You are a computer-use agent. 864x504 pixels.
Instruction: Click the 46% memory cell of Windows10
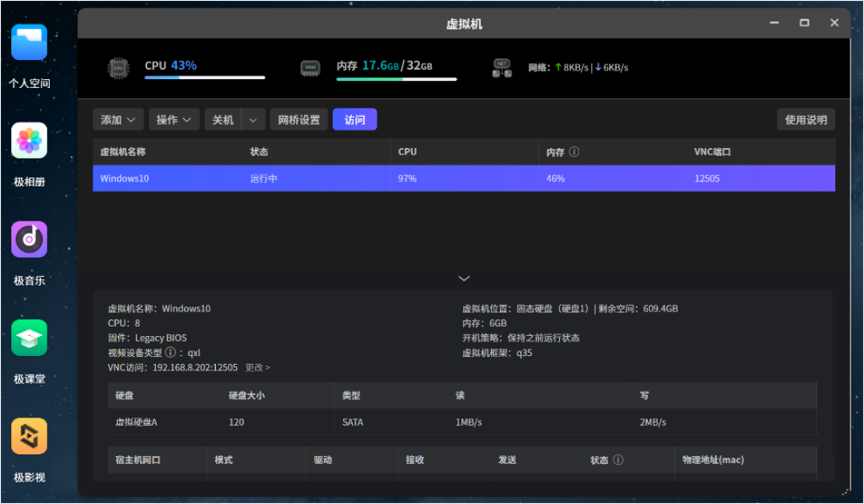555,178
